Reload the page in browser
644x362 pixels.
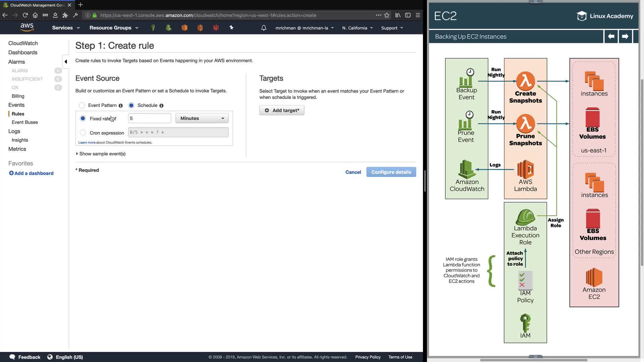pos(25,15)
